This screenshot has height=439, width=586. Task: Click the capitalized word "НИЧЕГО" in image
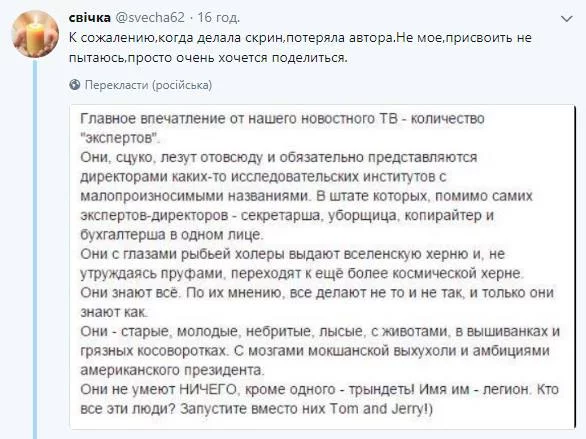point(208,390)
